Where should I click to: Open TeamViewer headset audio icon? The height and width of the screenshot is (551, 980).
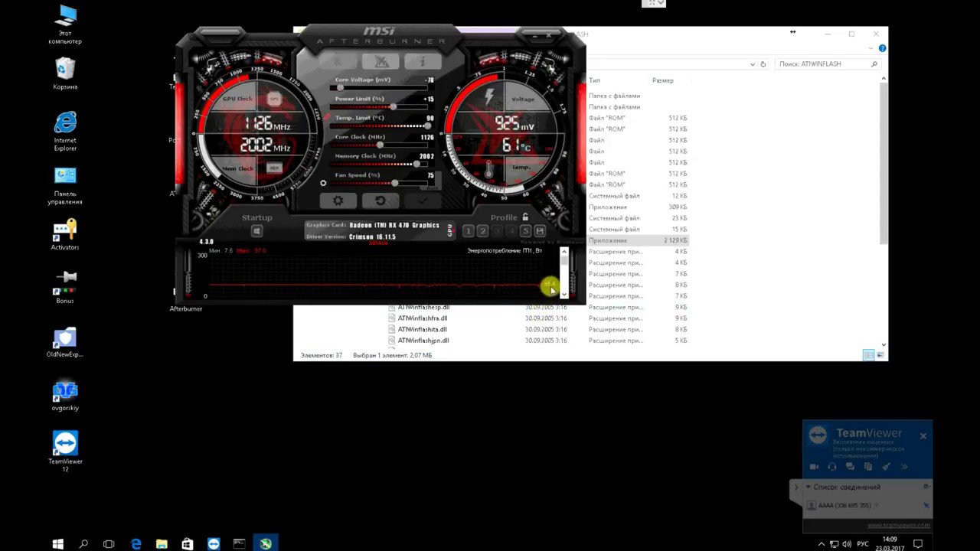(x=832, y=467)
